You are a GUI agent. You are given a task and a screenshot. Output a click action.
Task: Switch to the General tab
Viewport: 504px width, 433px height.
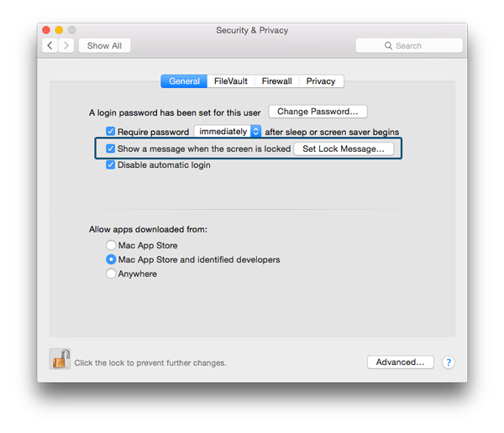click(x=184, y=81)
